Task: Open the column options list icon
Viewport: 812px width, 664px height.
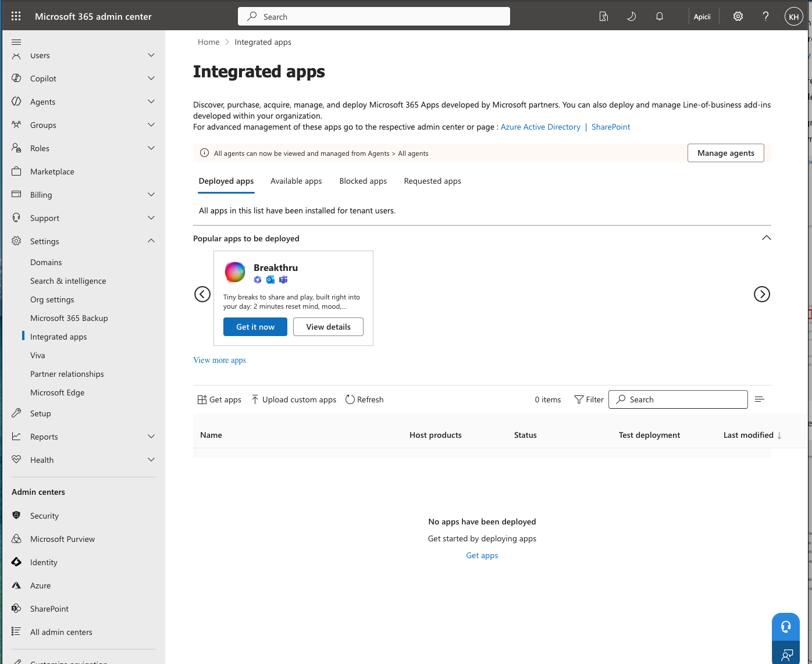Action: click(759, 399)
